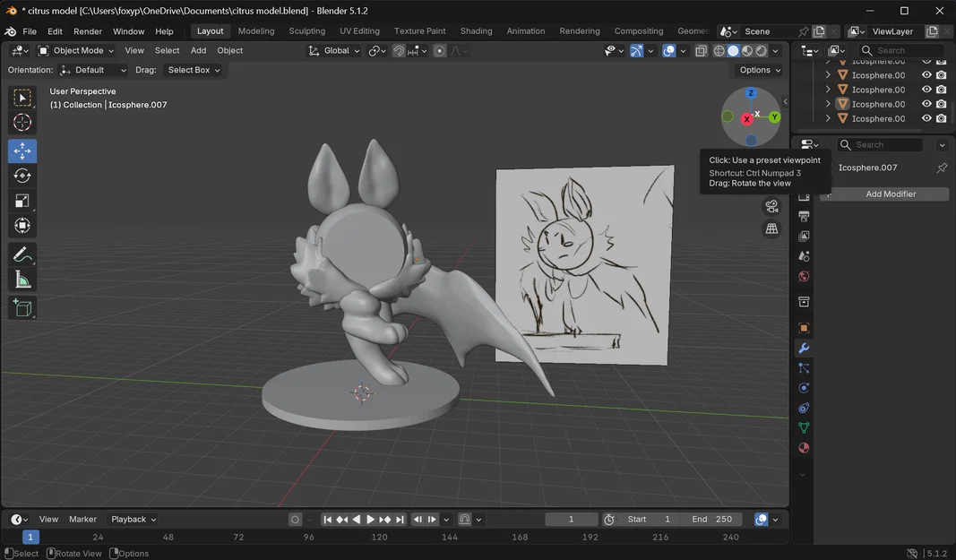Open the Playback dropdown in timeline
This screenshot has width=956, height=560.
click(x=133, y=520)
